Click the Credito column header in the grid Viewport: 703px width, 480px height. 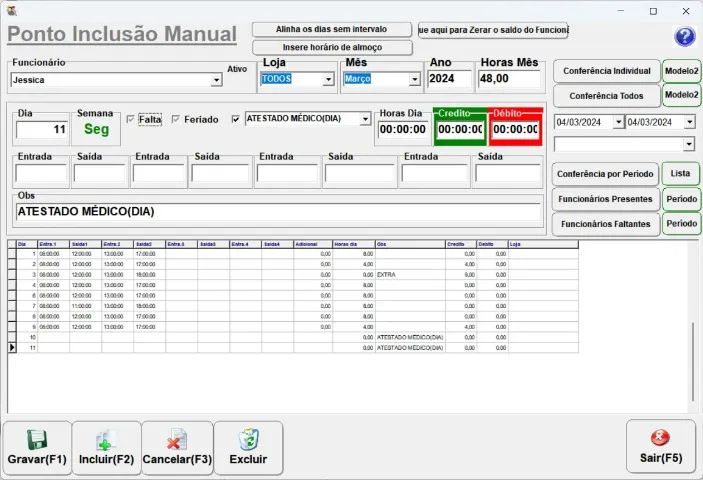click(x=461, y=244)
